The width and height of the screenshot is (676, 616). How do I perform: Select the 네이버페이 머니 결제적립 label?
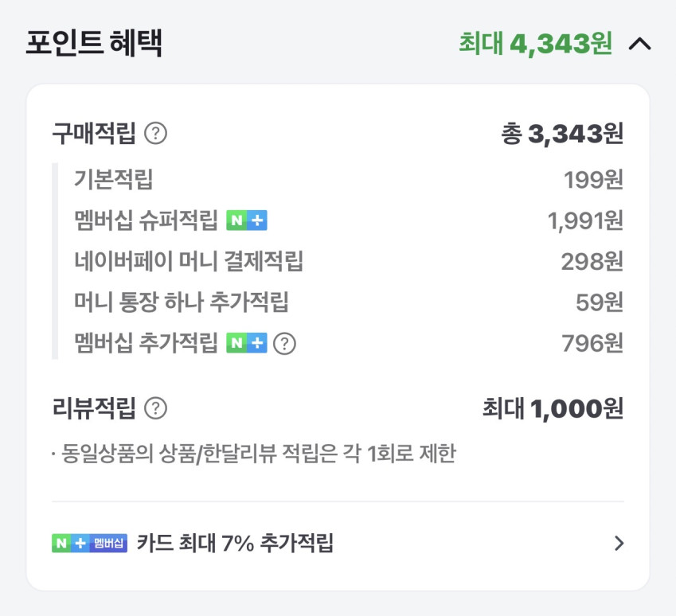point(189,261)
